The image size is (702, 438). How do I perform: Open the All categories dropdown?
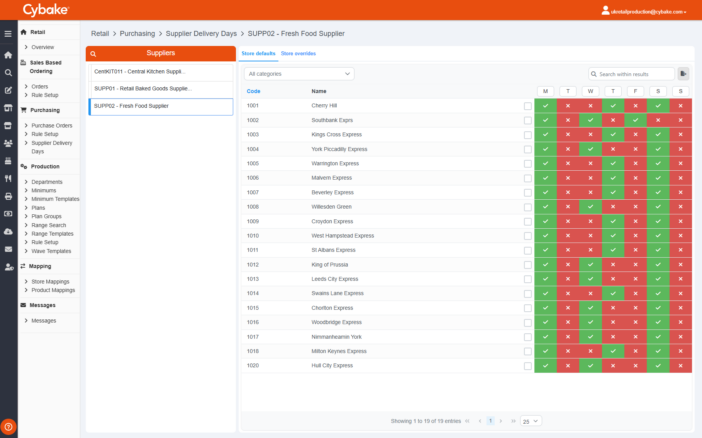(x=299, y=74)
